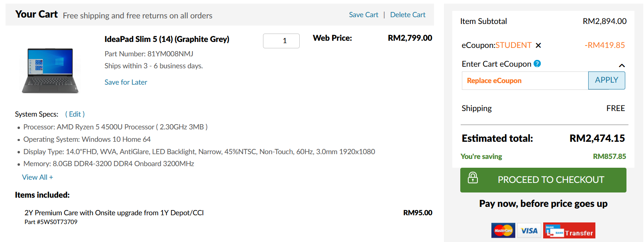Image resolution: width=644 pixels, height=242 pixels.
Task: Click the 2Y Premium Care upgrade item
Action: pyautogui.click(x=114, y=213)
